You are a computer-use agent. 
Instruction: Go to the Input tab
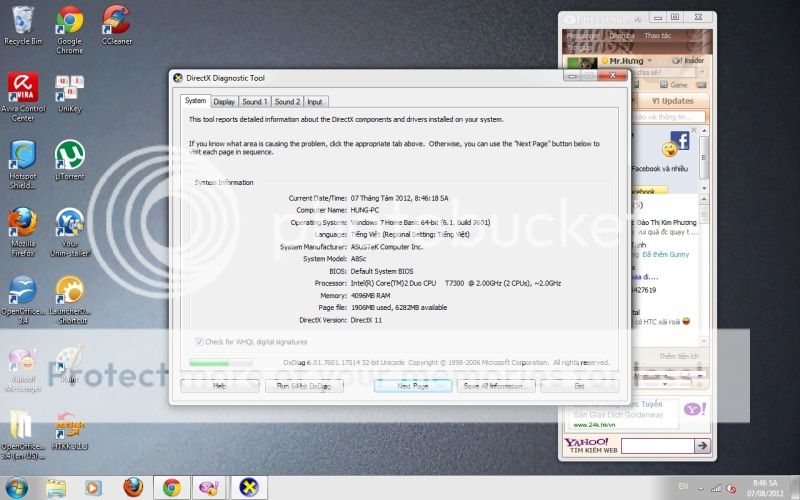click(x=315, y=102)
